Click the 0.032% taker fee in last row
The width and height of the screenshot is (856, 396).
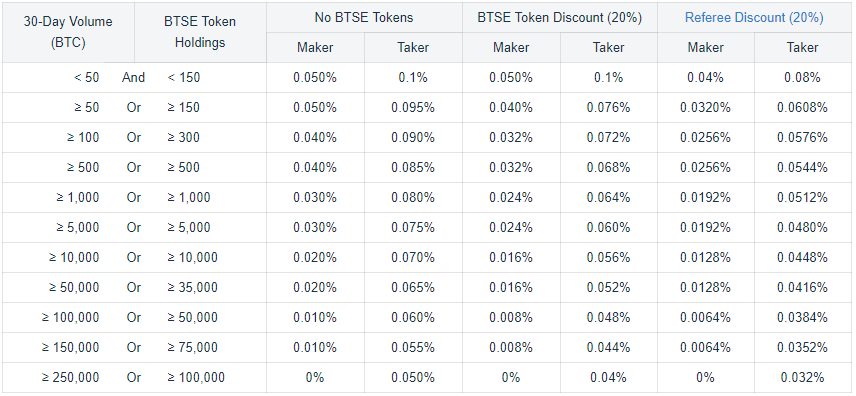(802, 377)
